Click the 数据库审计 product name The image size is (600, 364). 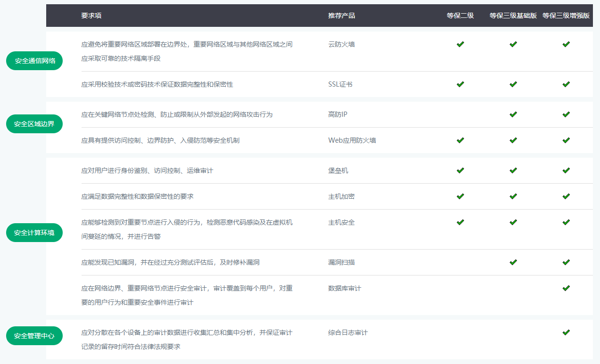(345, 288)
